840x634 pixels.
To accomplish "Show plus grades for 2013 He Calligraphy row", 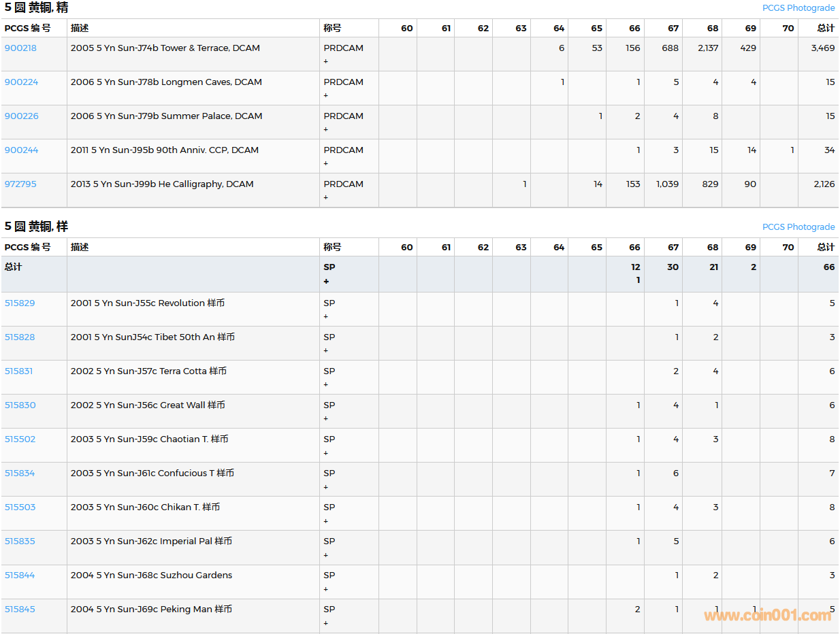I will pyautogui.click(x=325, y=197).
